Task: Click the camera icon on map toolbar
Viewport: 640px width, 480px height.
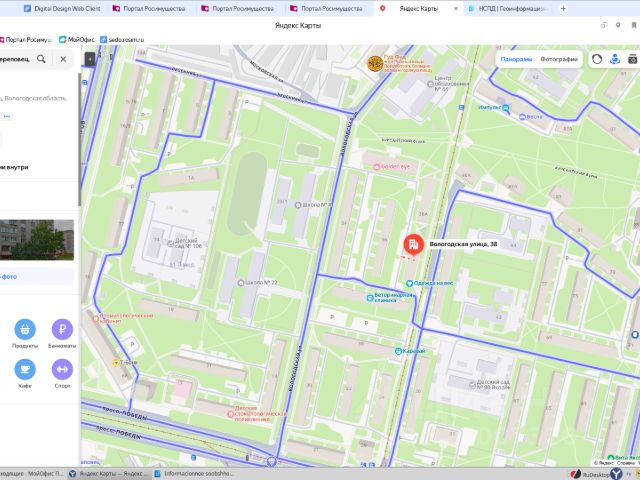Action: 633,59
